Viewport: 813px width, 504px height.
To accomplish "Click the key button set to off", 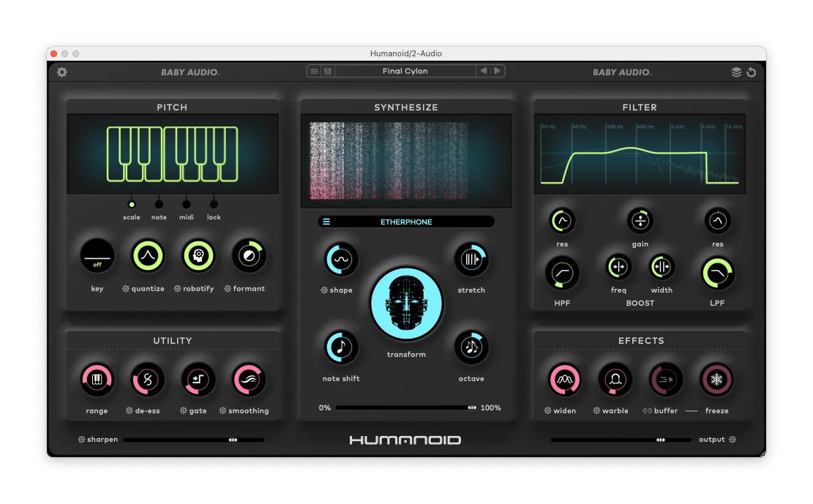I will pyautogui.click(x=97, y=256).
